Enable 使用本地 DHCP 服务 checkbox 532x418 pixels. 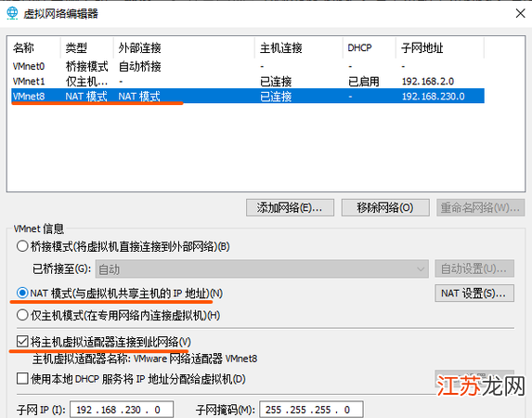coord(22,378)
